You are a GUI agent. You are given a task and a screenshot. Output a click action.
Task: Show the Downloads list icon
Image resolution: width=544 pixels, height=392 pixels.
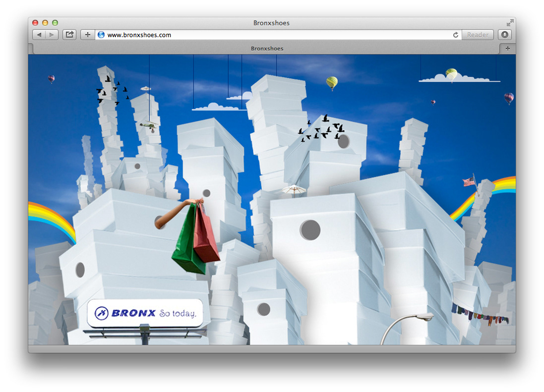[x=505, y=35]
